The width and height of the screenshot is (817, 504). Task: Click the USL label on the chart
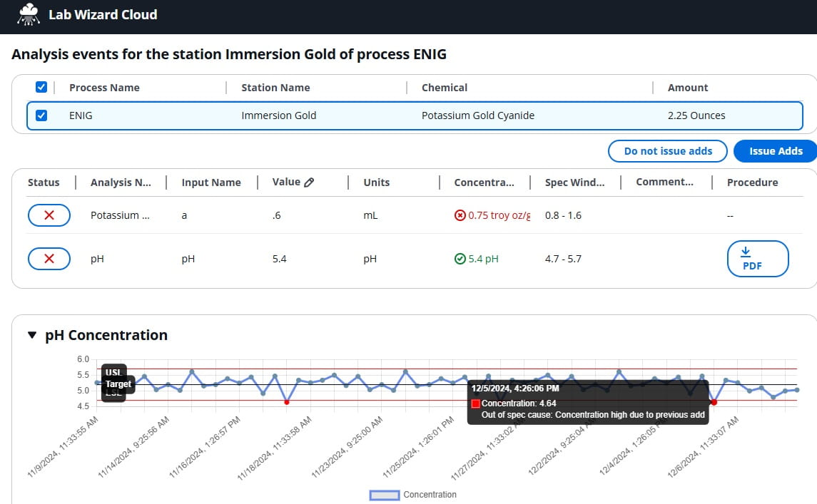coord(113,372)
